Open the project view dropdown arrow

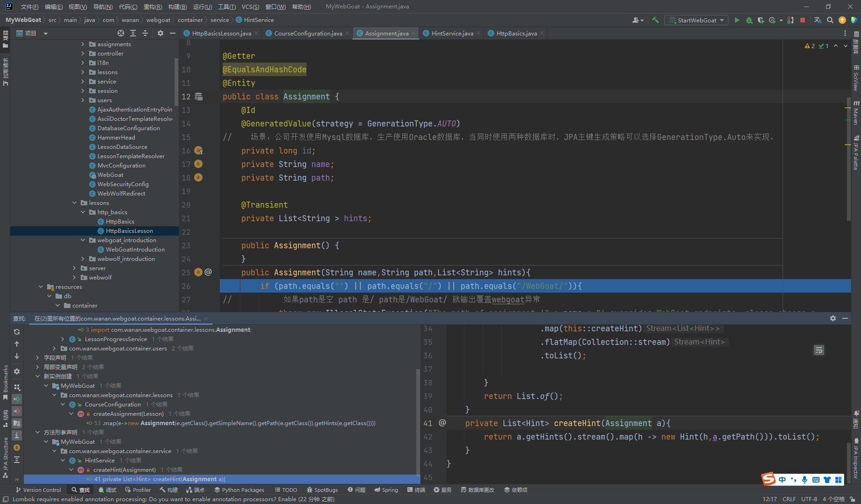46,34
